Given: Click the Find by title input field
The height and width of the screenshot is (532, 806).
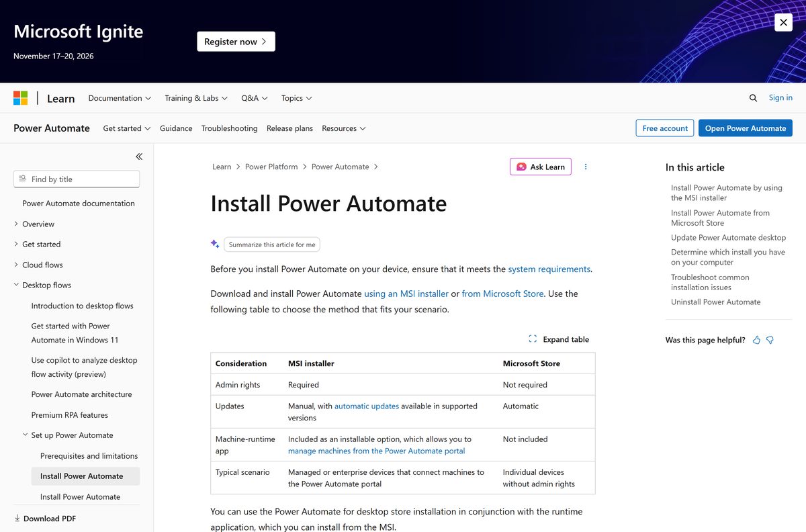Looking at the screenshot, I should pos(77,179).
